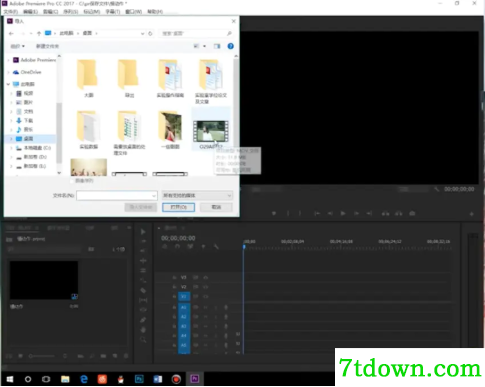Click the new folder button in dialog
The height and width of the screenshot is (387, 485).
(47, 46)
